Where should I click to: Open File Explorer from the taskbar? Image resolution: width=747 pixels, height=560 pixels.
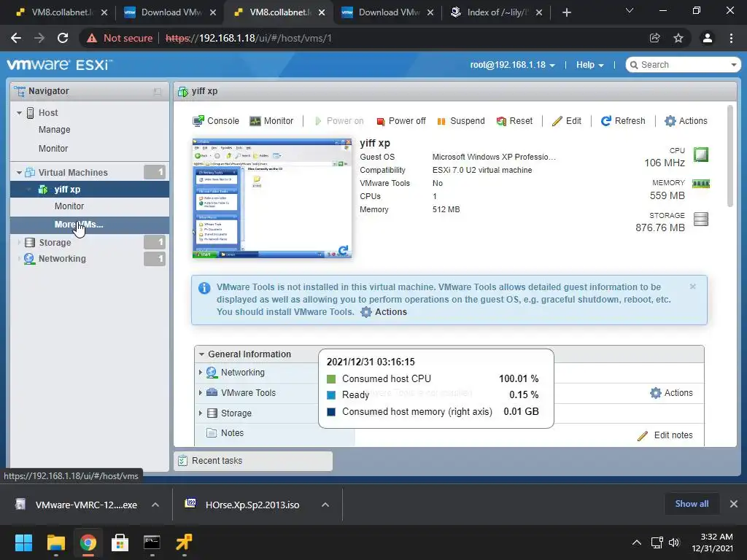point(55,542)
